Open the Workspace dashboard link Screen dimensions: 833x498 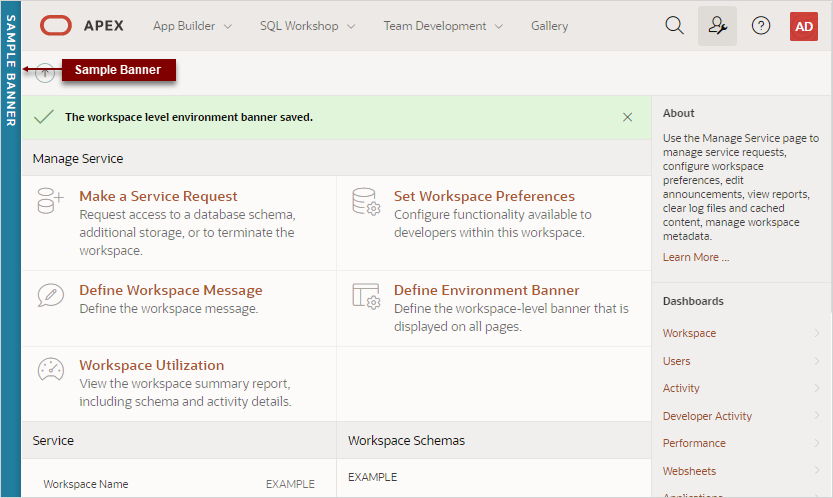[x=689, y=333]
